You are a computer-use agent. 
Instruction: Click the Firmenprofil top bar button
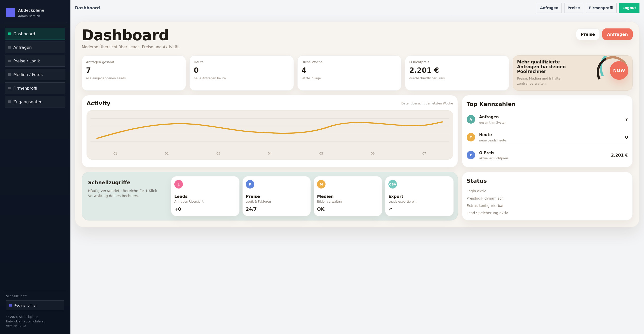pos(601,8)
